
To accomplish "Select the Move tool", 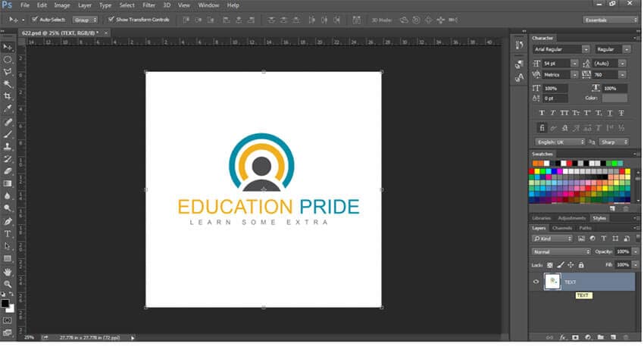I will click(x=8, y=47).
